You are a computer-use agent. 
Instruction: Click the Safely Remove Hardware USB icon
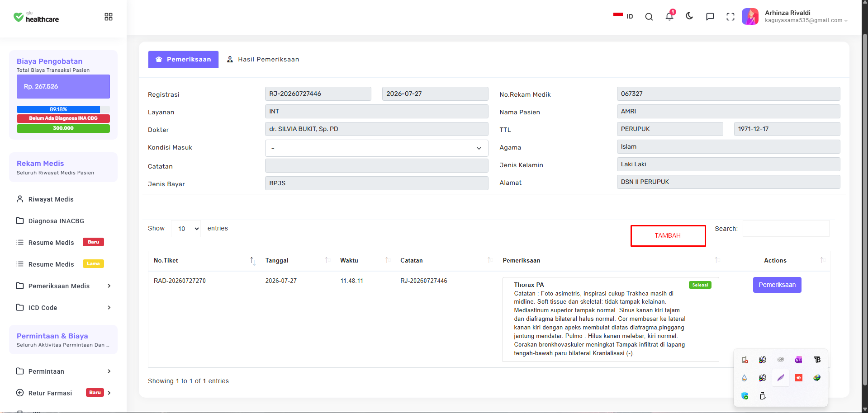(763, 396)
